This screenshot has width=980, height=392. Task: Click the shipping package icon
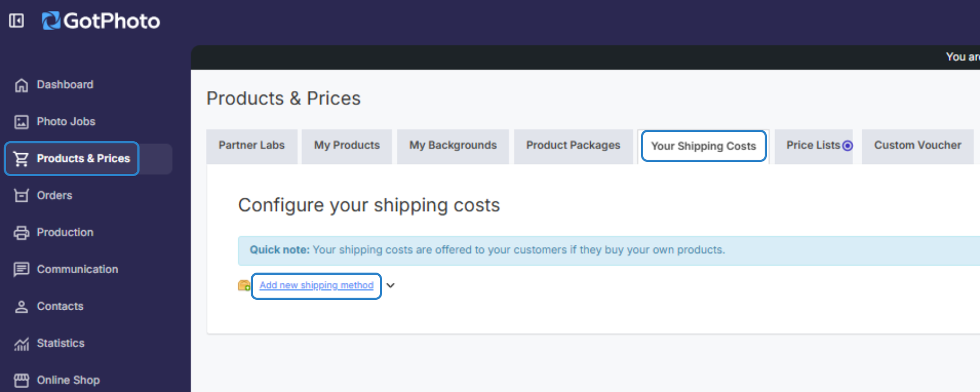tap(244, 285)
